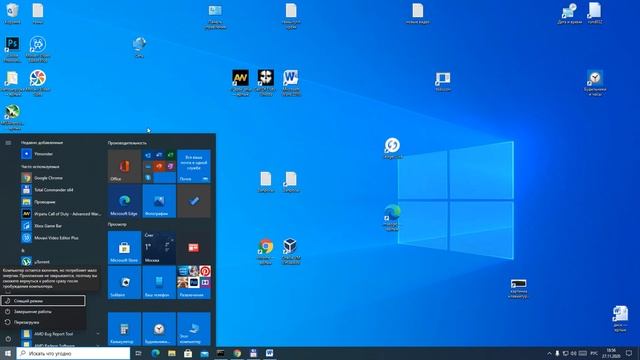This screenshot has width=640, height=360.
Task: Select Restart in power menu
Action: (43, 322)
